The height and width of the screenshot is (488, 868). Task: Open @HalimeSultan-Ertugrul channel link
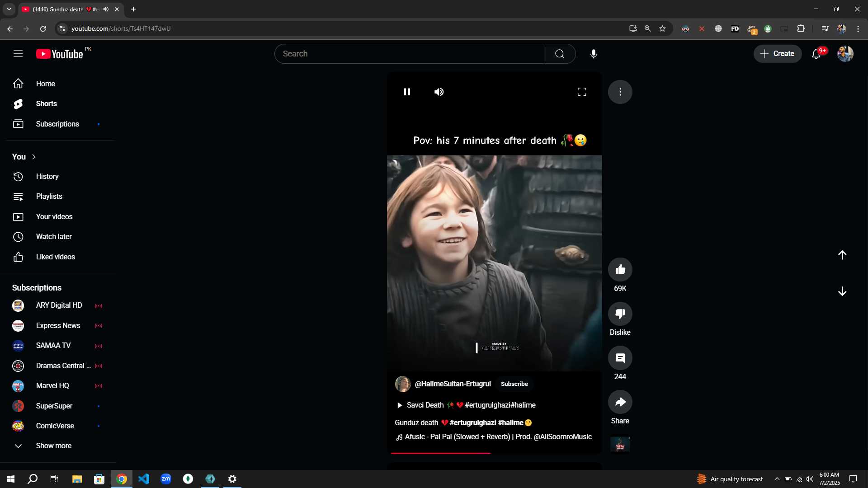pyautogui.click(x=453, y=384)
